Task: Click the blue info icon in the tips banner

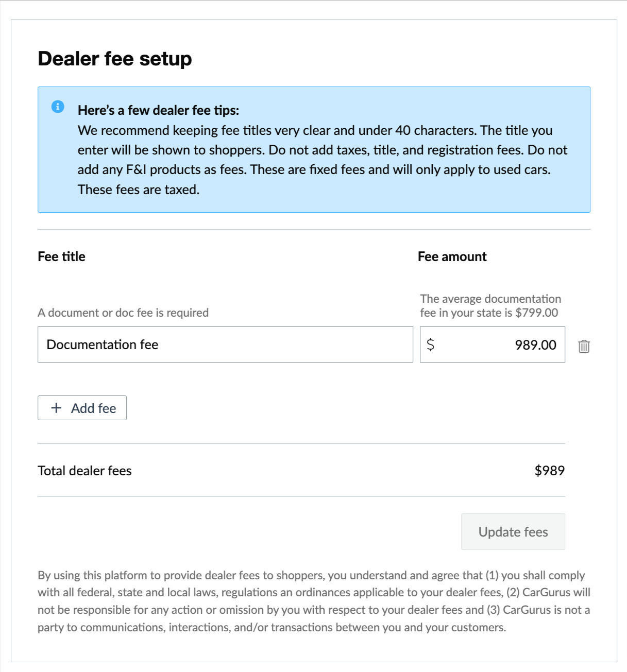Action: [x=58, y=106]
